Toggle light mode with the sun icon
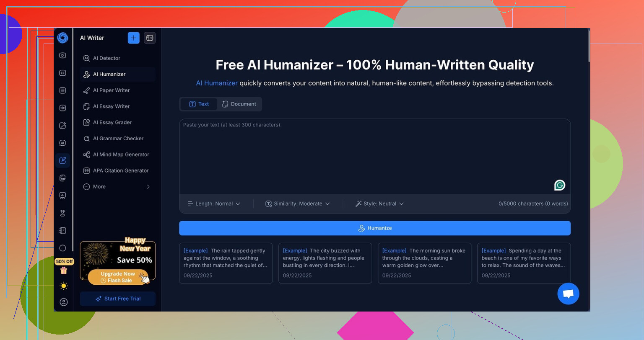The width and height of the screenshot is (644, 340). tap(64, 286)
